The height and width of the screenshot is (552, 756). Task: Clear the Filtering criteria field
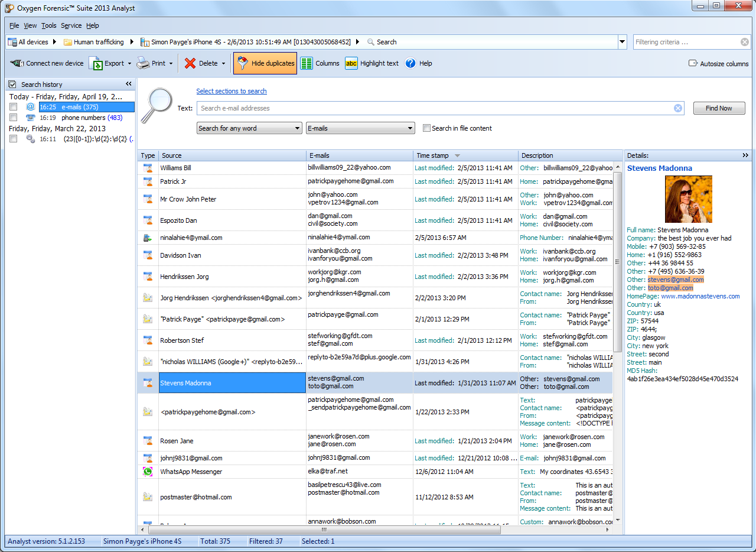745,42
